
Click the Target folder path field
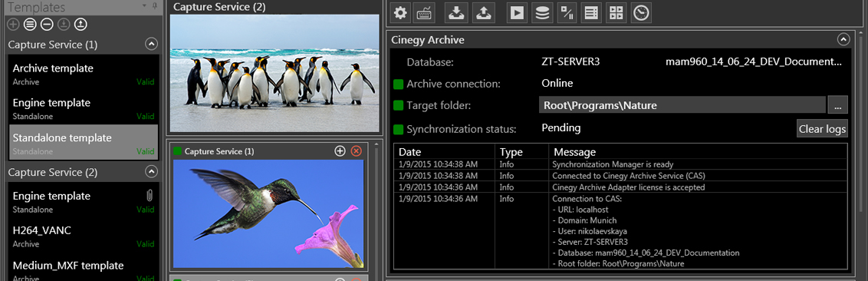pos(682,104)
